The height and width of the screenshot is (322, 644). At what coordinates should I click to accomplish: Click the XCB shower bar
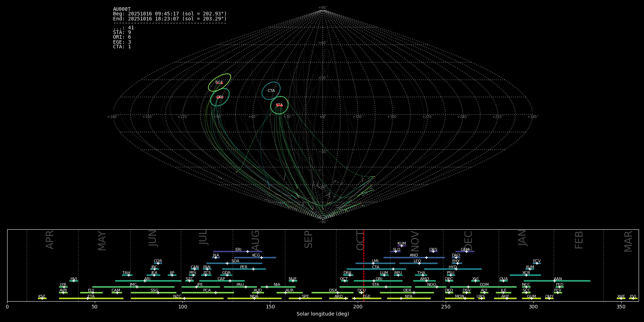[525, 275]
